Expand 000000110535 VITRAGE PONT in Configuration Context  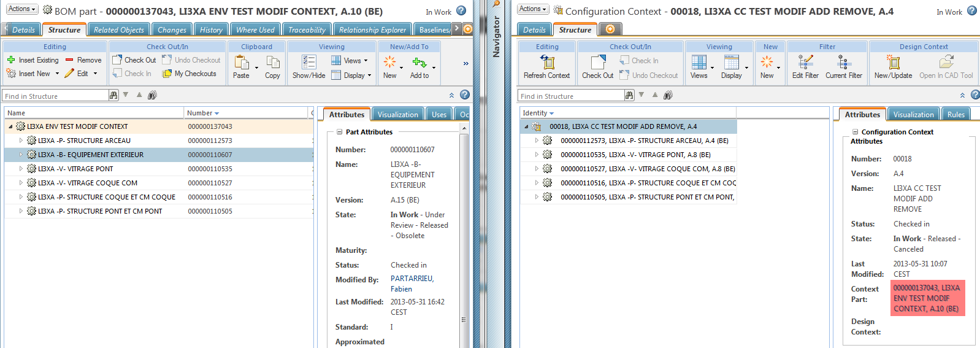(x=537, y=155)
